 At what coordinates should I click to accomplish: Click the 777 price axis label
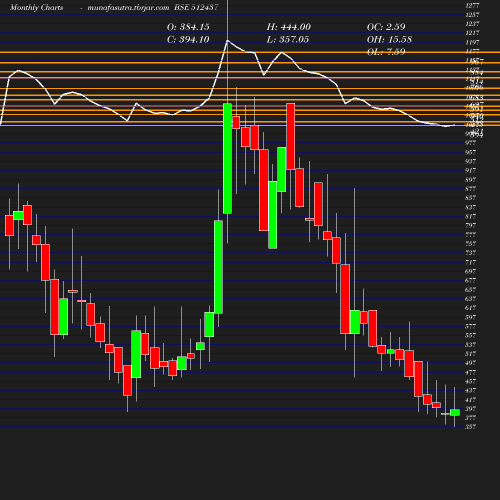(470, 234)
